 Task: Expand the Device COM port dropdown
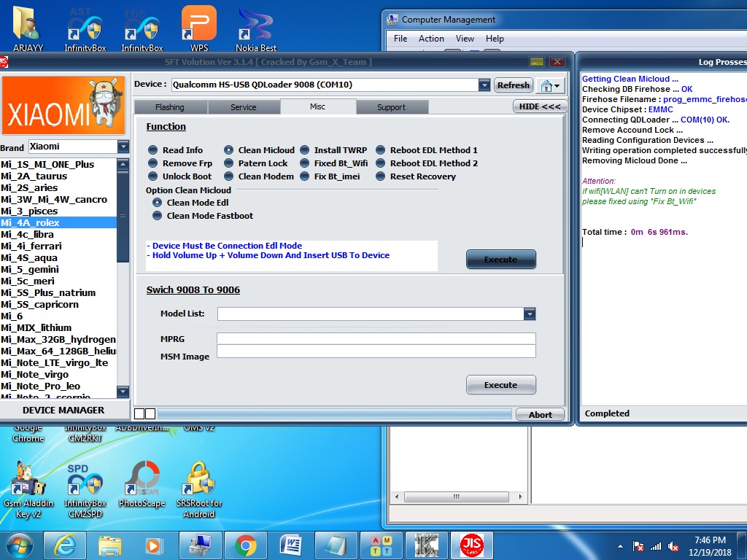tap(484, 85)
